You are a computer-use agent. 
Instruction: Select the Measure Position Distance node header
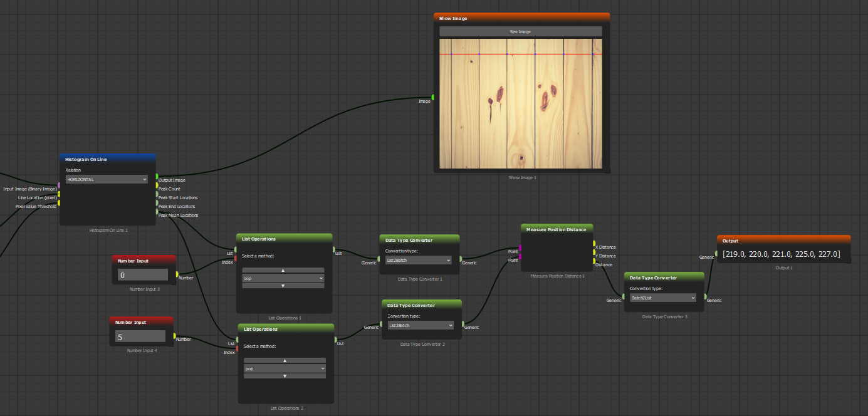click(x=557, y=229)
